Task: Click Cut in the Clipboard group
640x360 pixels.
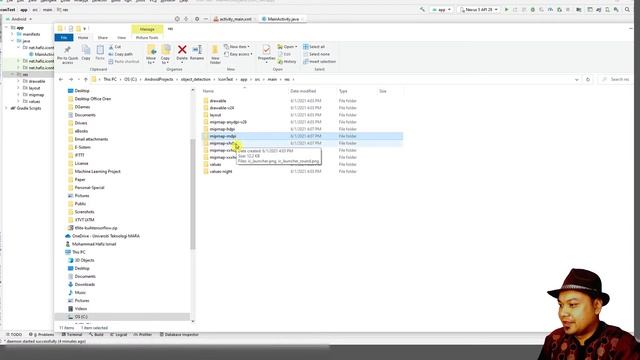Action: pyautogui.click(x=115, y=47)
